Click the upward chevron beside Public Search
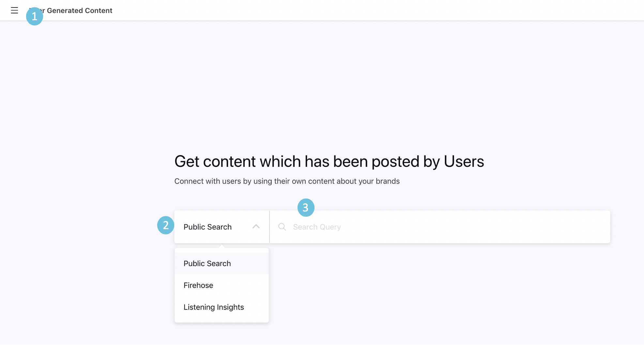The height and width of the screenshot is (346, 644). [256, 227]
